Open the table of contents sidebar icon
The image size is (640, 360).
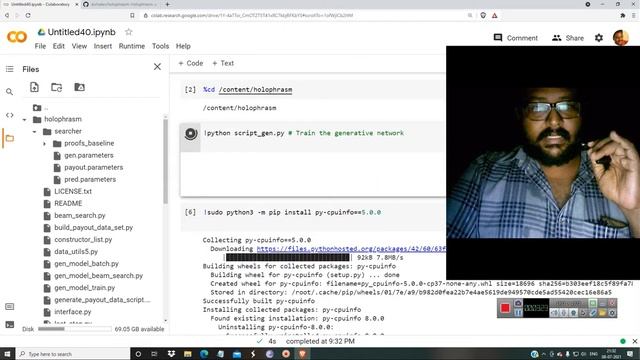(9, 69)
